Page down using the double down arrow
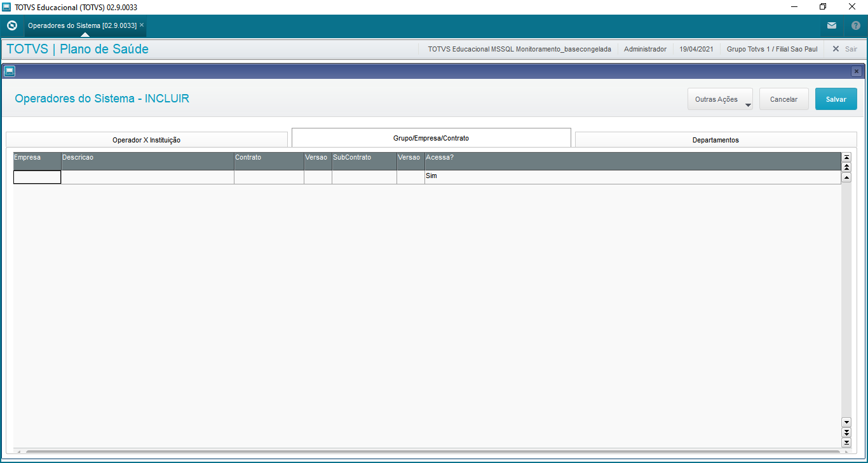The height and width of the screenshot is (463, 868). coord(846,432)
